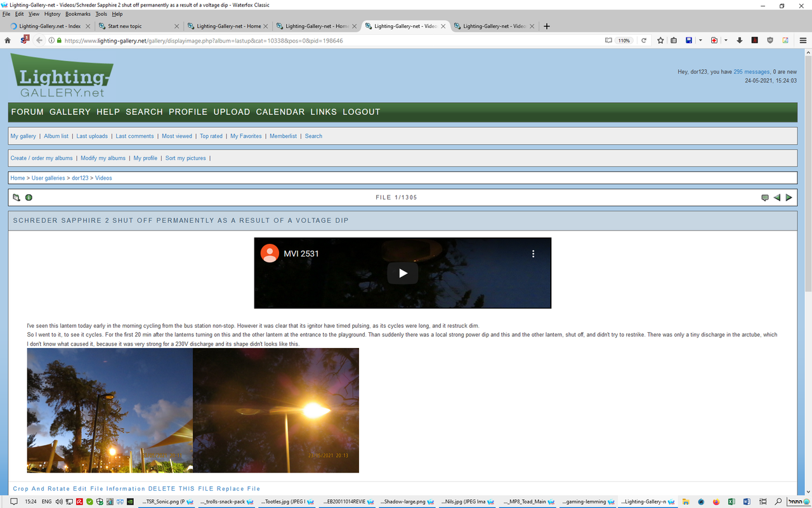Open File Explorer folder icon in taskbar
The image size is (812, 508).
[x=686, y=502]
